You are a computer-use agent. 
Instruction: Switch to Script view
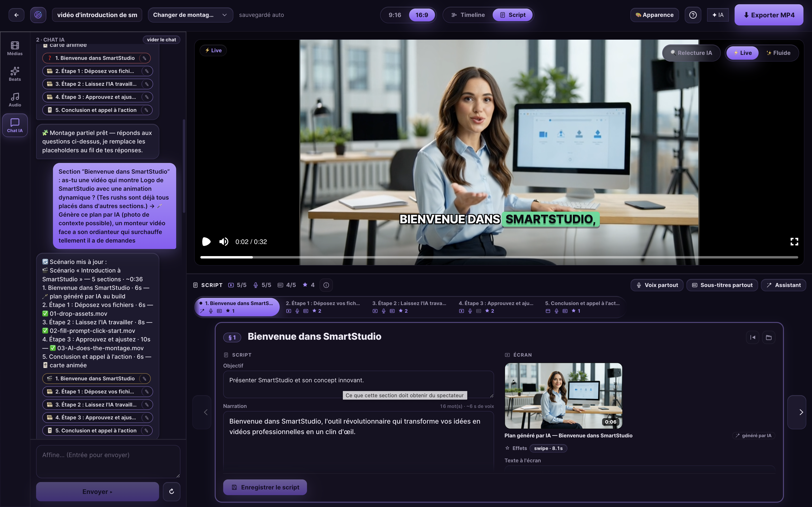512,15
